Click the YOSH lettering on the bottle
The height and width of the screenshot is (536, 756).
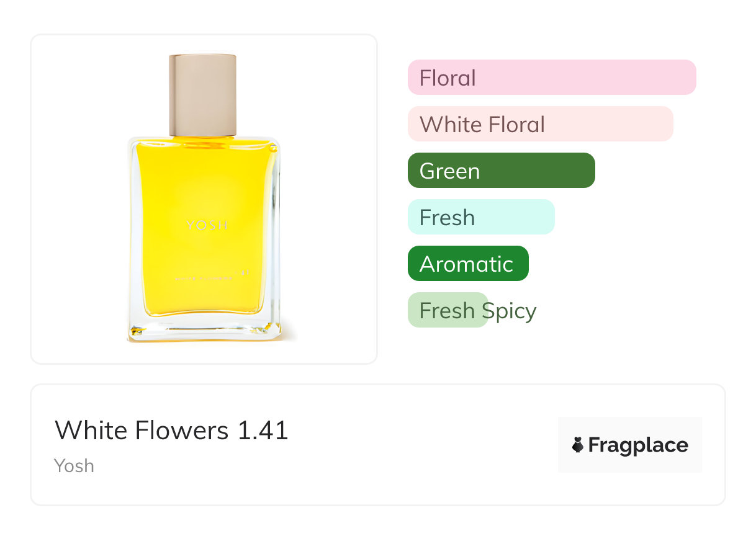[207, 225]
